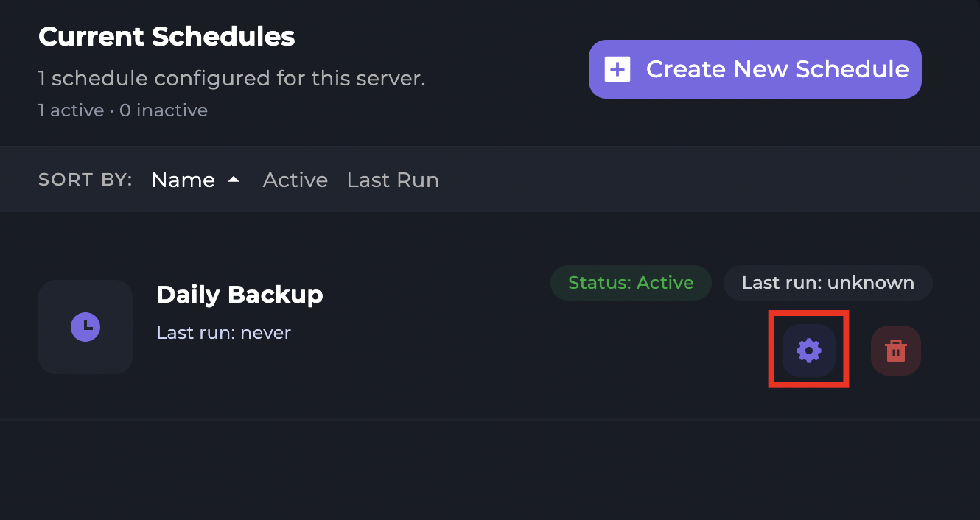
Task: Sort schedules by Last Run
Action: [393, 180]
